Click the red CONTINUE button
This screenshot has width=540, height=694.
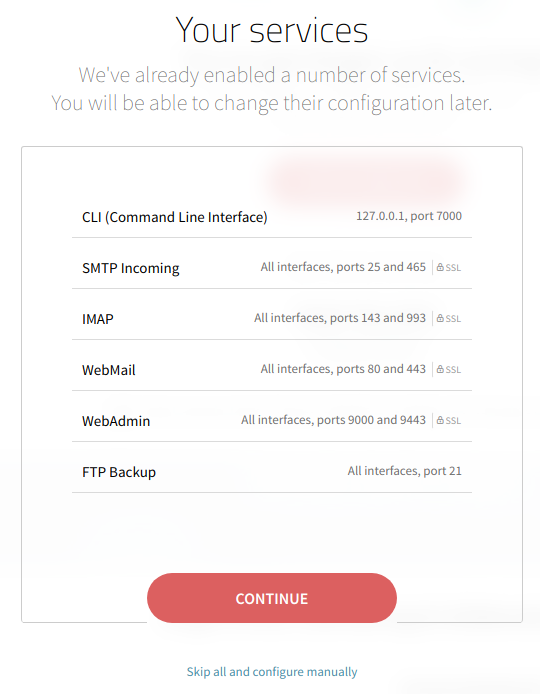point(272,598)
